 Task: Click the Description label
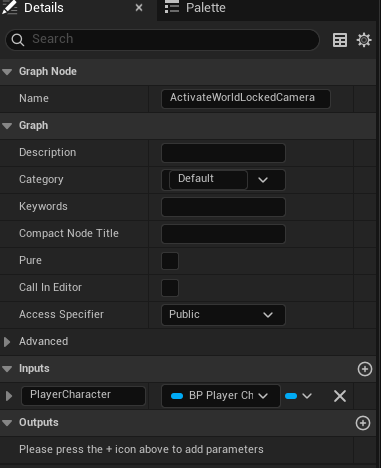coord(48,152)
